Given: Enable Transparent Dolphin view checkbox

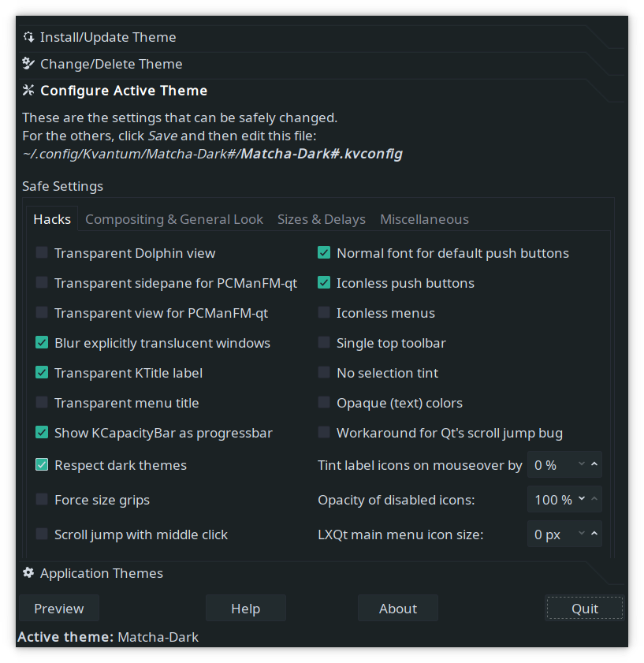Looking at the screenshot, I should point(42,253).
